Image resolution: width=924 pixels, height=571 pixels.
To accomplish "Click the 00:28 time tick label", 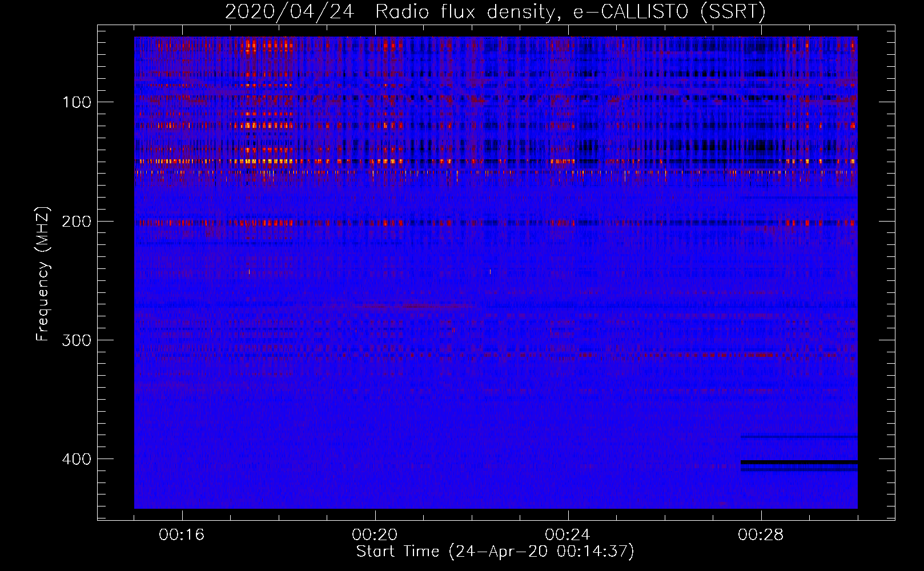I will coord(761,535).
